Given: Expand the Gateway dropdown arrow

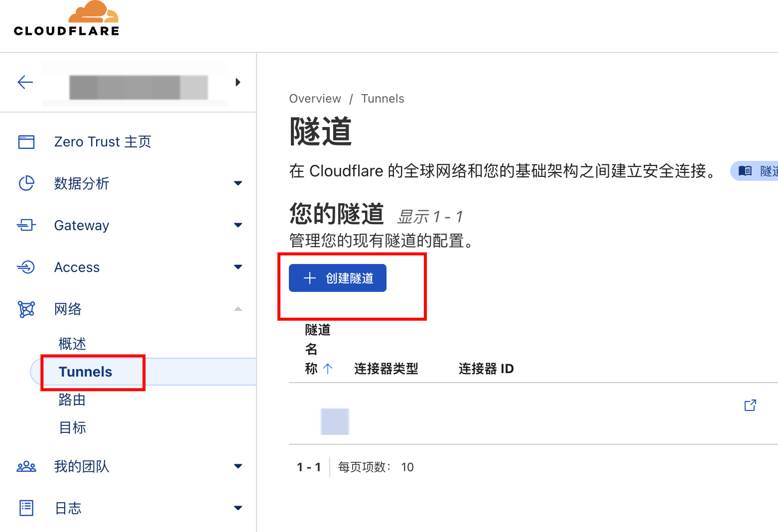Looking at the screenshot, I should click(x=238, y=225).
